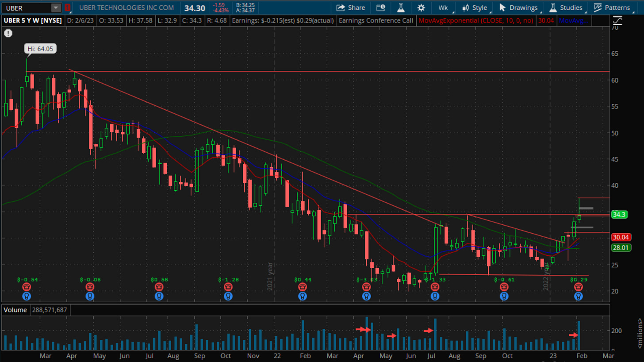Click the Earnings Conference Call label

point(375,20)
